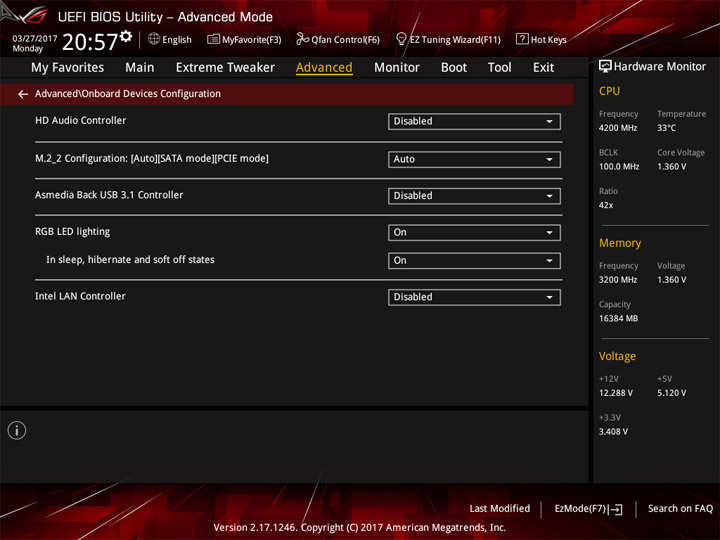Open MyFavorite list icon

[213, 39]
